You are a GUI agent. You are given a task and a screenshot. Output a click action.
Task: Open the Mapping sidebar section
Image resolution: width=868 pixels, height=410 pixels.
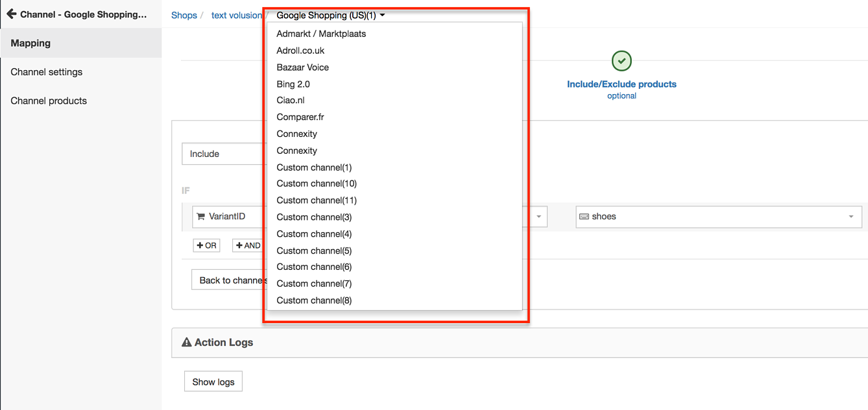coord(80,43)
